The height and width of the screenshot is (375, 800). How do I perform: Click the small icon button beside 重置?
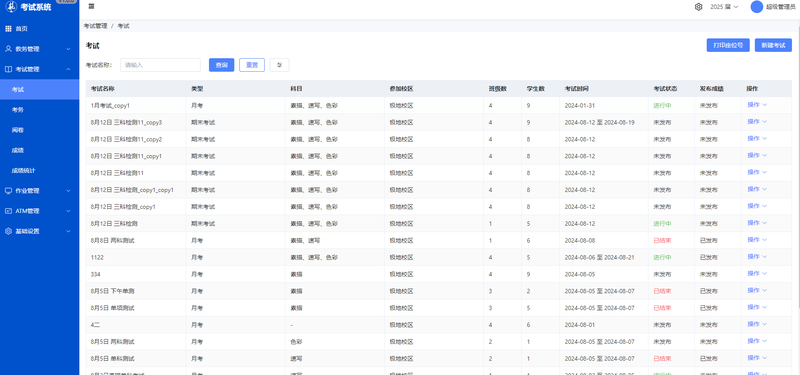tap(279, 65)
